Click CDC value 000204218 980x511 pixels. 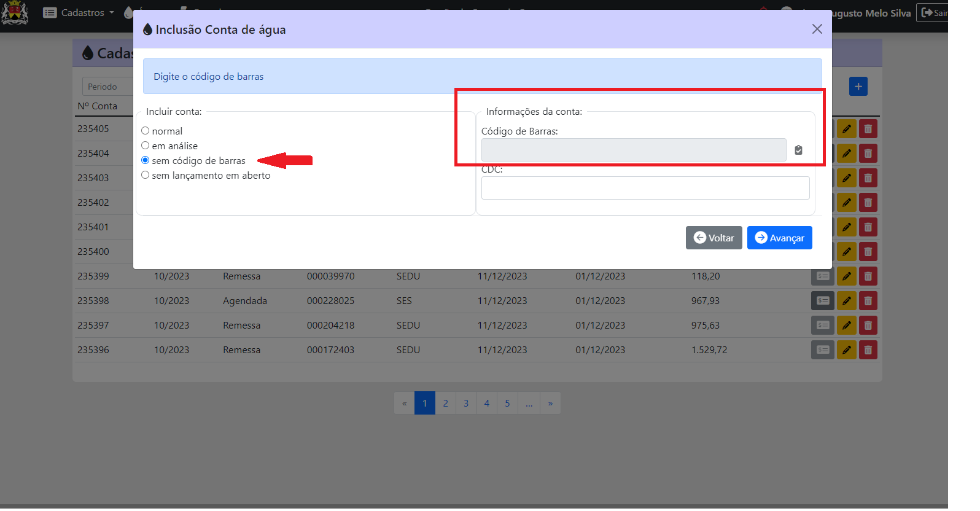331,326
